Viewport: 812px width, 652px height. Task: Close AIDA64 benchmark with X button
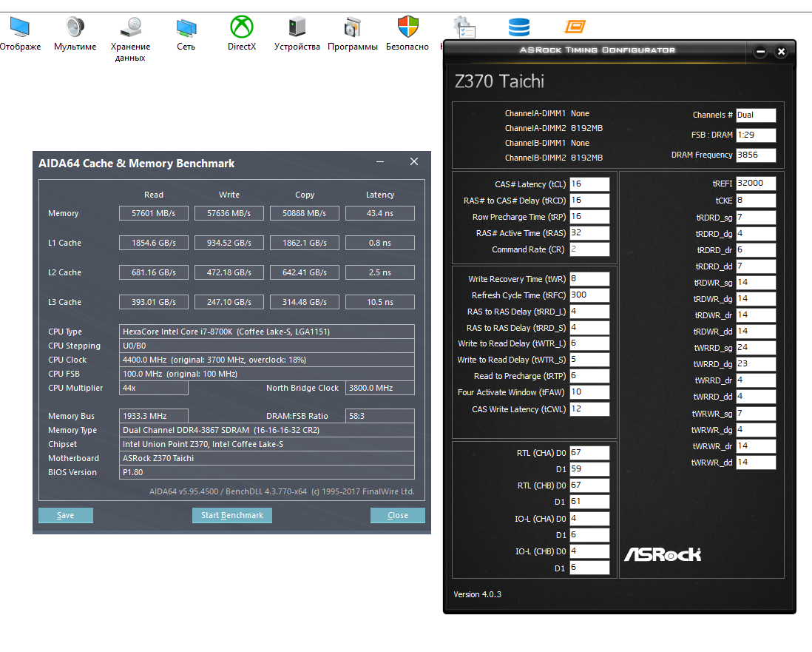[x=414, y=161]
